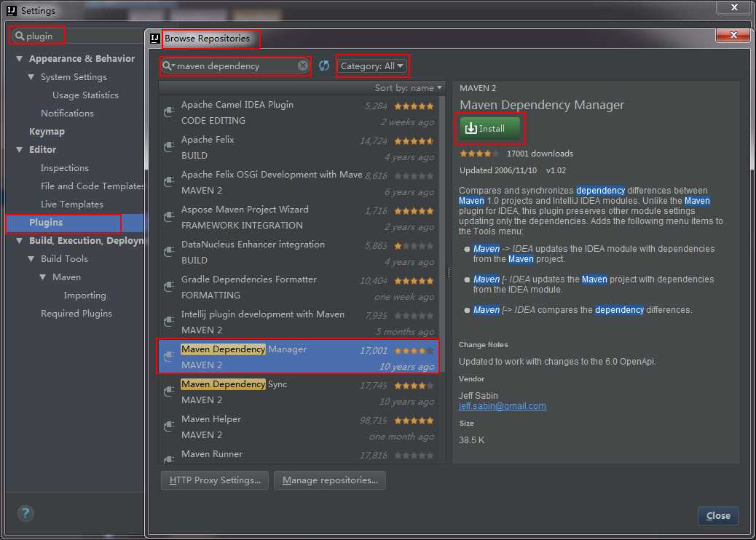Close the Browse Repositories dialog via X
This screenshot has width=756, height=540.
733,35
